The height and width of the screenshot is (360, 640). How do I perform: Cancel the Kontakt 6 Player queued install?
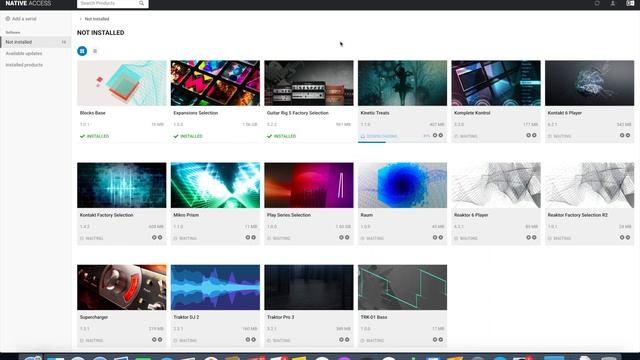pos(628,136)
